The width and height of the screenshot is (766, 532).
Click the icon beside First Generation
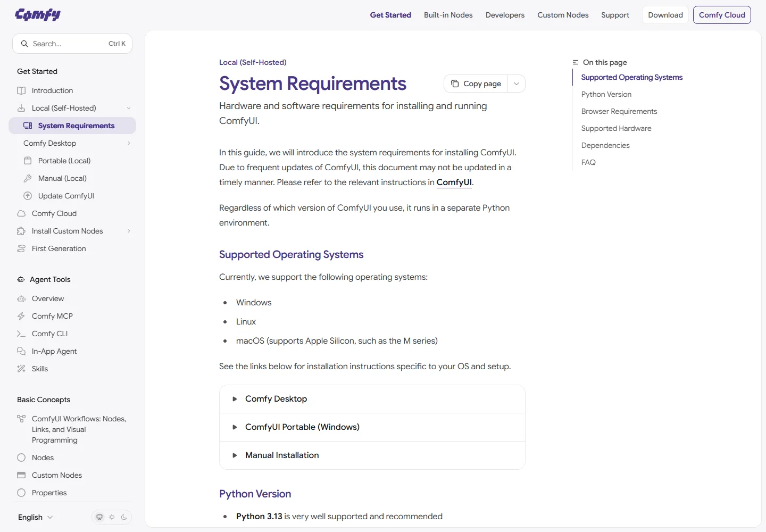(x=21, y=248)
